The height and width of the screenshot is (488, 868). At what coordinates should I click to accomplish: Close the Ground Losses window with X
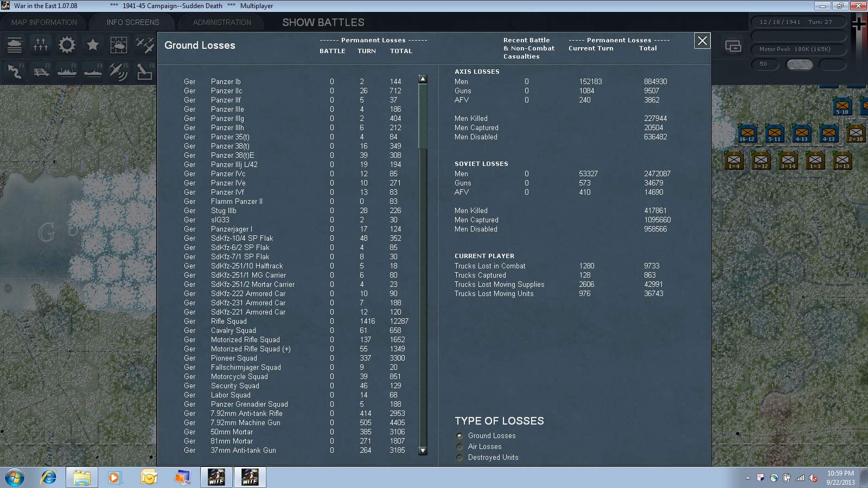click(702, 41)
